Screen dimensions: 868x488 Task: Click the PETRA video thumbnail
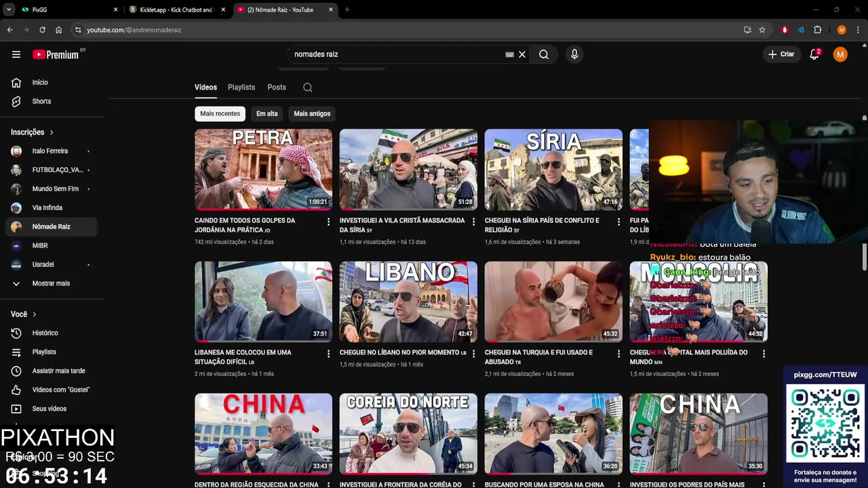pyautogui.click(x=263, y=169)
